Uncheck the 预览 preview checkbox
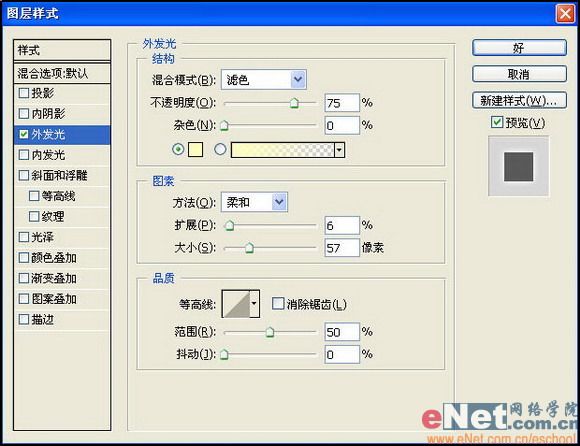Image resolution: width=580 pixels, height=446 pixels. [x=497, y=122]
